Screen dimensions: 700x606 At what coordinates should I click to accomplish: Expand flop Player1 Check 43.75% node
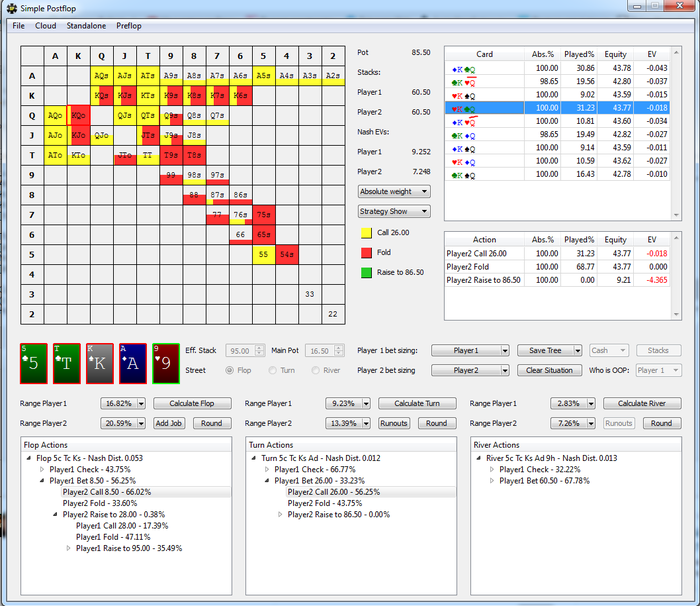pyautogui.click(x=42, y=469)
